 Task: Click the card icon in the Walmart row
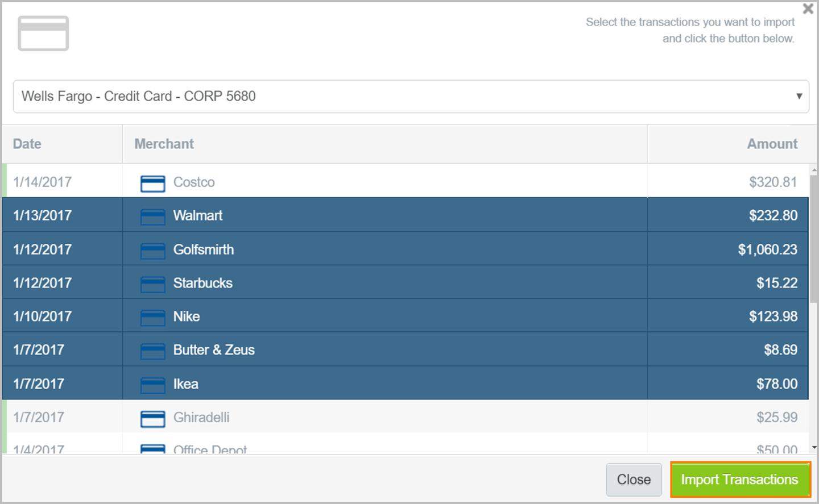click(152, 217)
